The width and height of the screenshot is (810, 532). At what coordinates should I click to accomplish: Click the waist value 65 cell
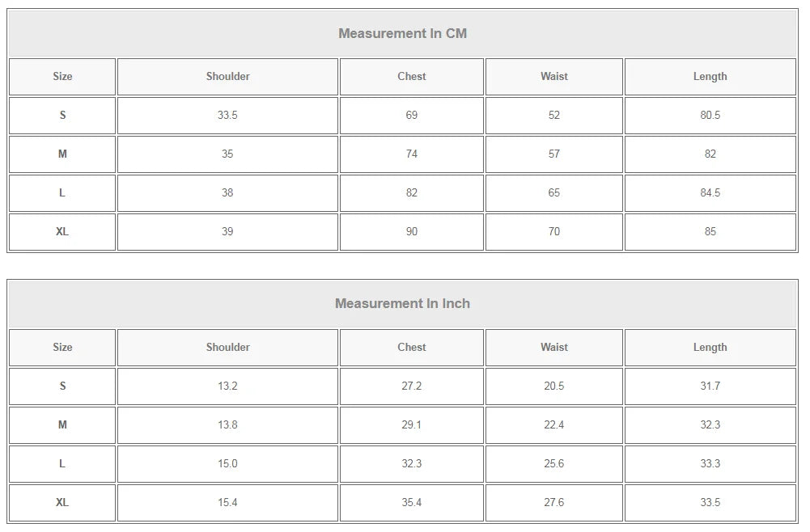click(x=554, y=193)
